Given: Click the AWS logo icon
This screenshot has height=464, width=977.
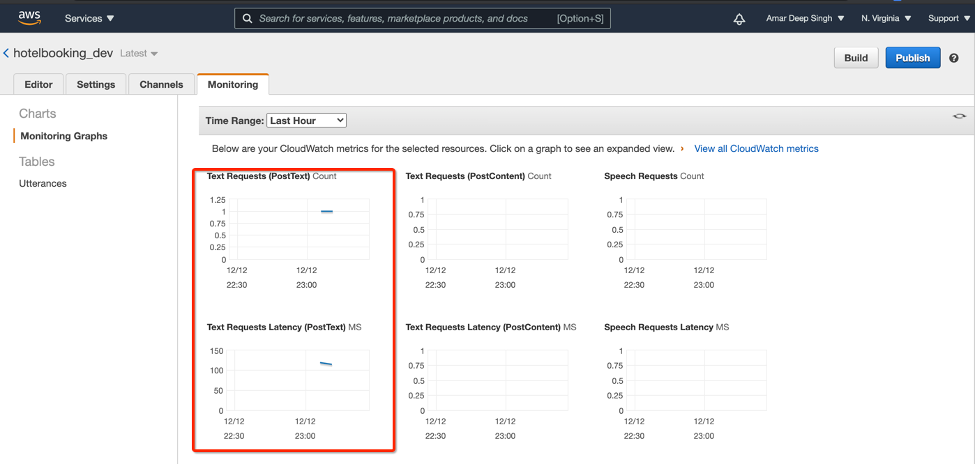Looking at the screenshot, I should 28,18.
